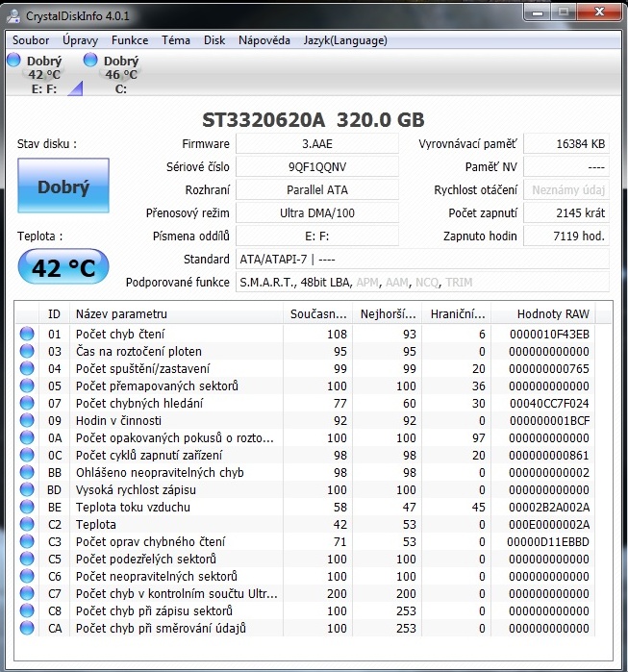Click the serial number field 9QF1QQNV
This screenshot has height=672, width=628.
(317, 166)
